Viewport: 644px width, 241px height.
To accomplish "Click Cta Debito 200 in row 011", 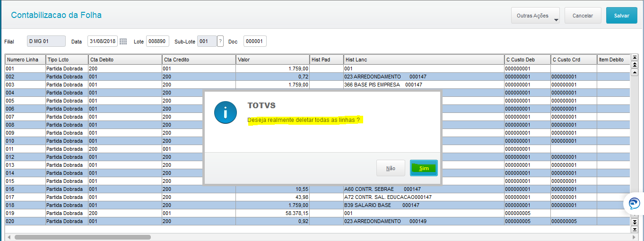I will [x=125, y=149].
